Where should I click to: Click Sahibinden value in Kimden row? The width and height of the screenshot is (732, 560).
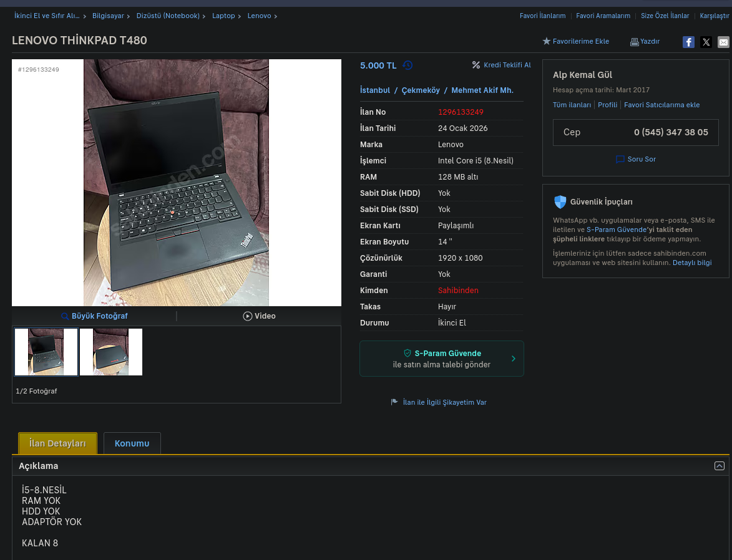458,290
